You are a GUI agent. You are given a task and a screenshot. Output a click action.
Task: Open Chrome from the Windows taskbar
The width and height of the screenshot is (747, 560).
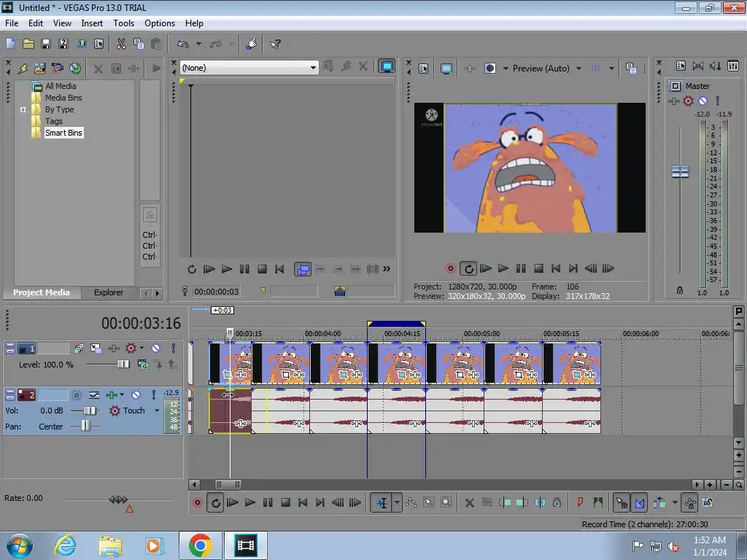click(200, 545)
